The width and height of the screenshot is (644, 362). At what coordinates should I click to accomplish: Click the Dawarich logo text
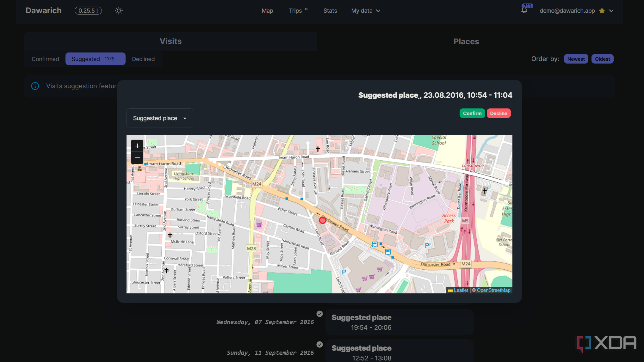click(x=44, y=10)
